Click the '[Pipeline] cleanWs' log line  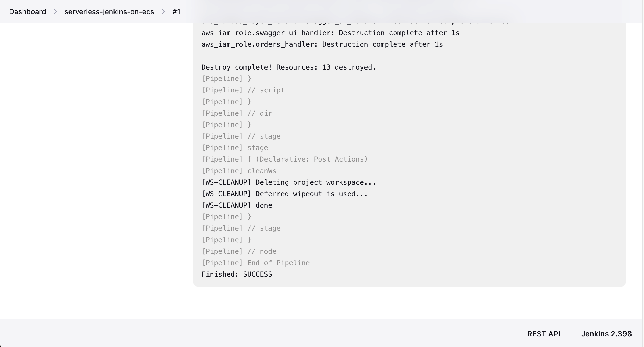click(239, 171)
